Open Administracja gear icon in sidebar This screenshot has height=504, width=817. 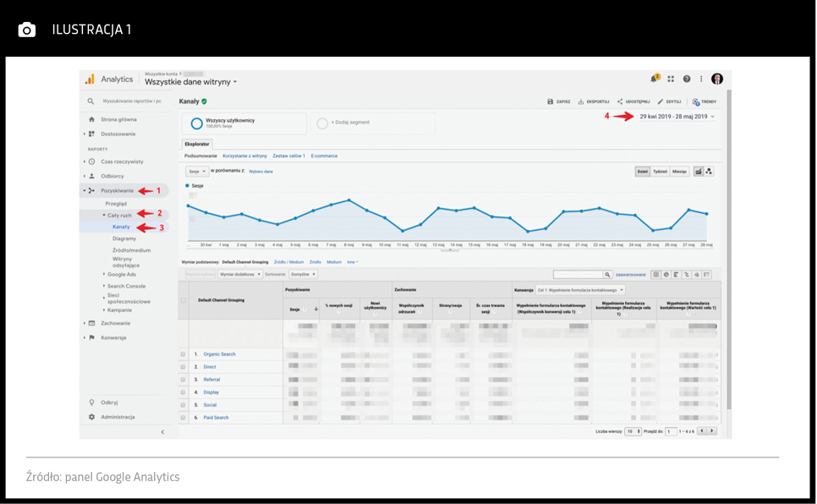91,417
